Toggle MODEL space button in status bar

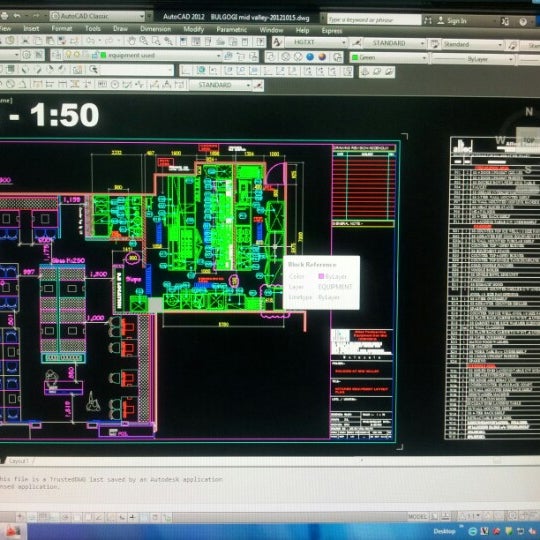417,517
